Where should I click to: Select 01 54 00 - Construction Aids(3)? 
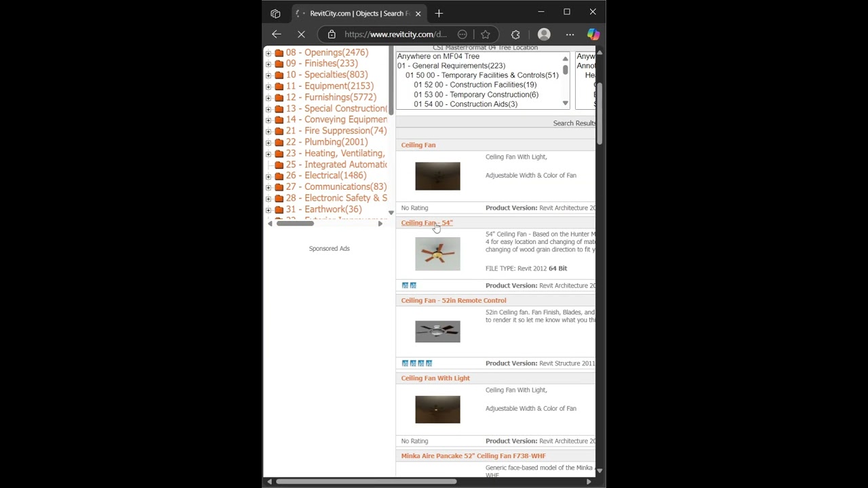tap(466, 104)
